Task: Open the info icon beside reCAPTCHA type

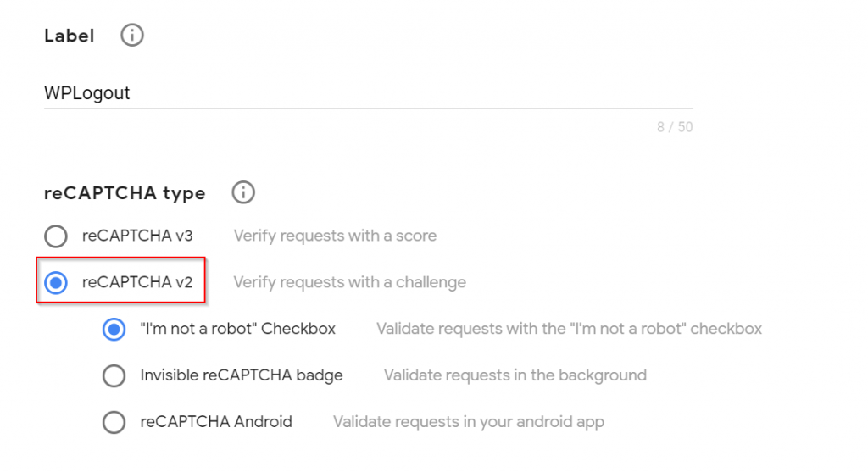Action: (x=243, y=192)
